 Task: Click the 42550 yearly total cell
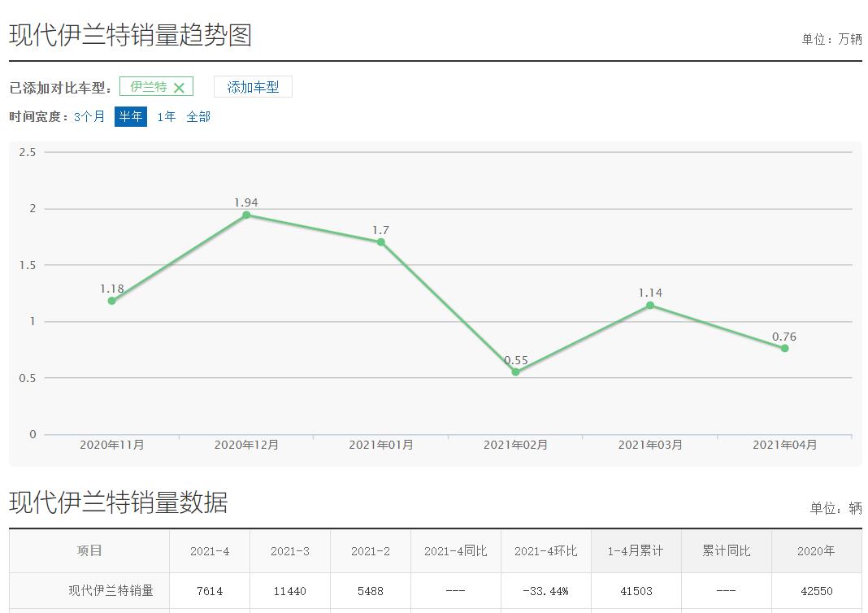pos(817,591)
